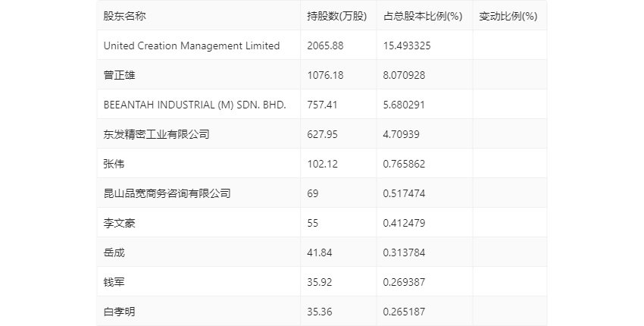Select the shareholder name 曾正雄
The image size is (644, 326).
pyautogui.click(x=119, y=75)
